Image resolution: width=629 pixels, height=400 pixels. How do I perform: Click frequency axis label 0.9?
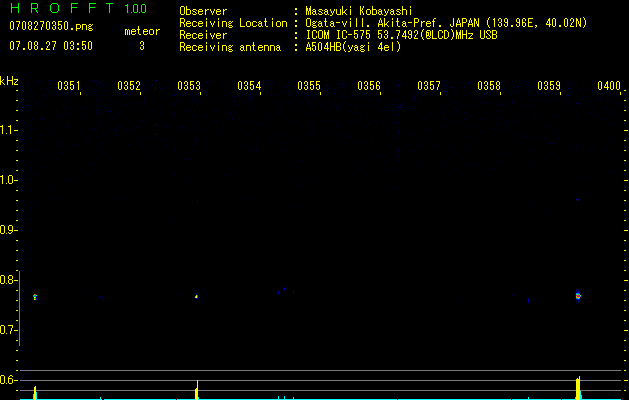tap(7, 230)
